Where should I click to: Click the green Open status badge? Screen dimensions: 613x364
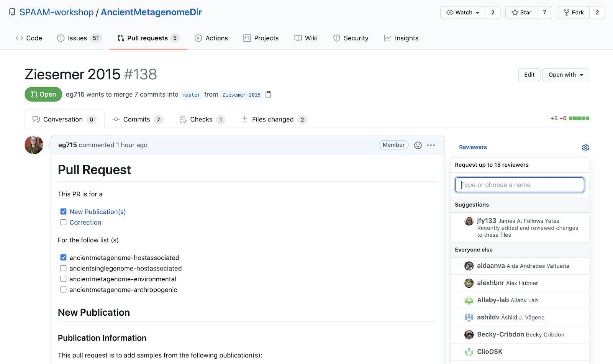click(43, 94)
